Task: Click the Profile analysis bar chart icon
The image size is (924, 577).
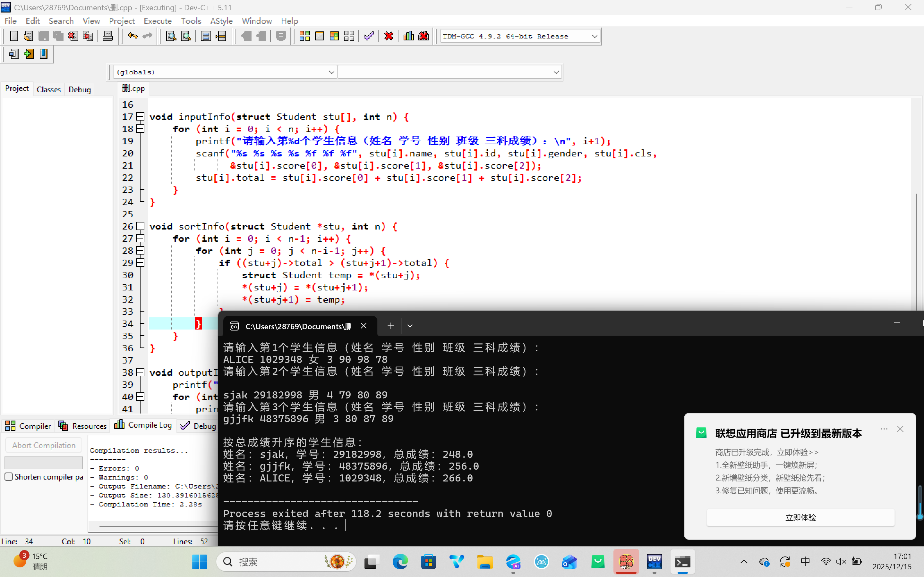Action: tap(408, 36)
